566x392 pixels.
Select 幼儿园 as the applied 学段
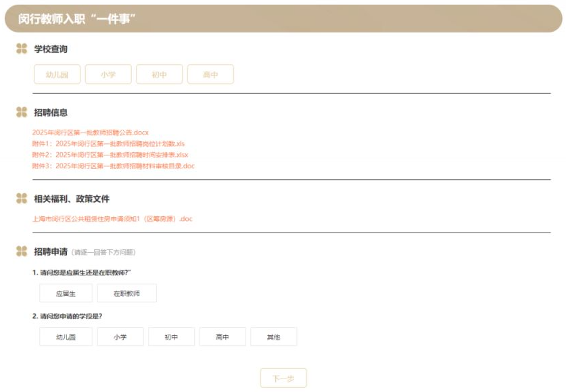[x=66, y=337]
